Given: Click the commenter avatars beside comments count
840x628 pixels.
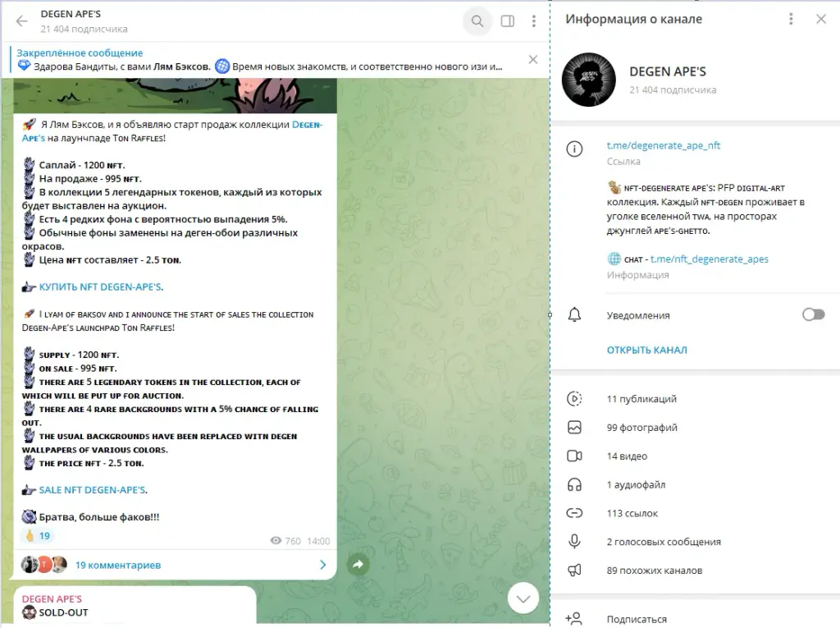Looking at the screenshot, I should coord(44,565).
